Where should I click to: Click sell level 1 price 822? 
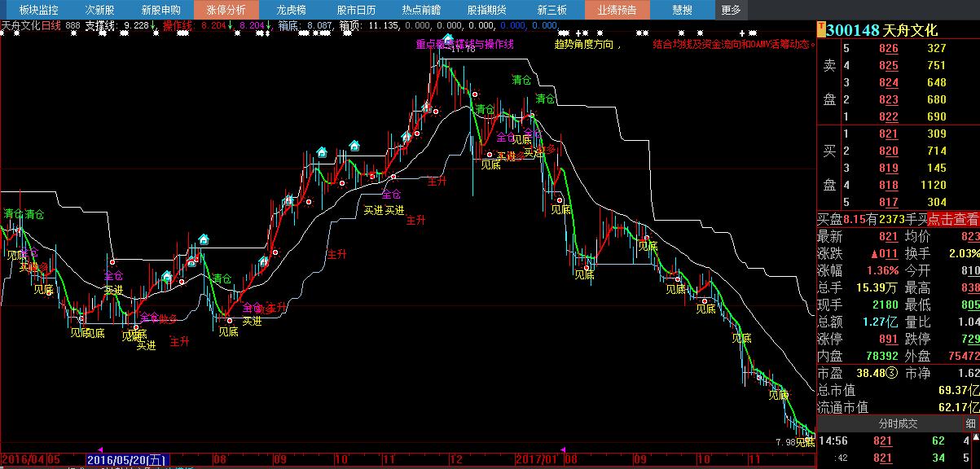888,116
